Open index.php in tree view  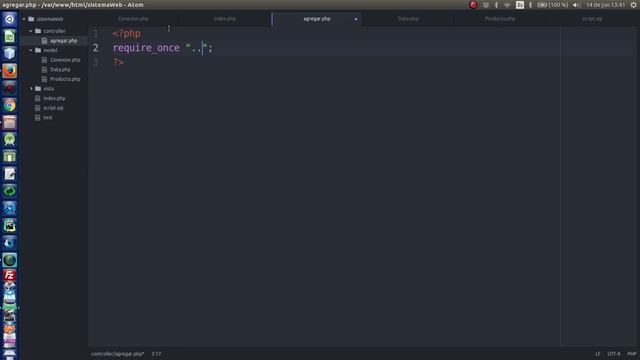(x=53, y=98)
